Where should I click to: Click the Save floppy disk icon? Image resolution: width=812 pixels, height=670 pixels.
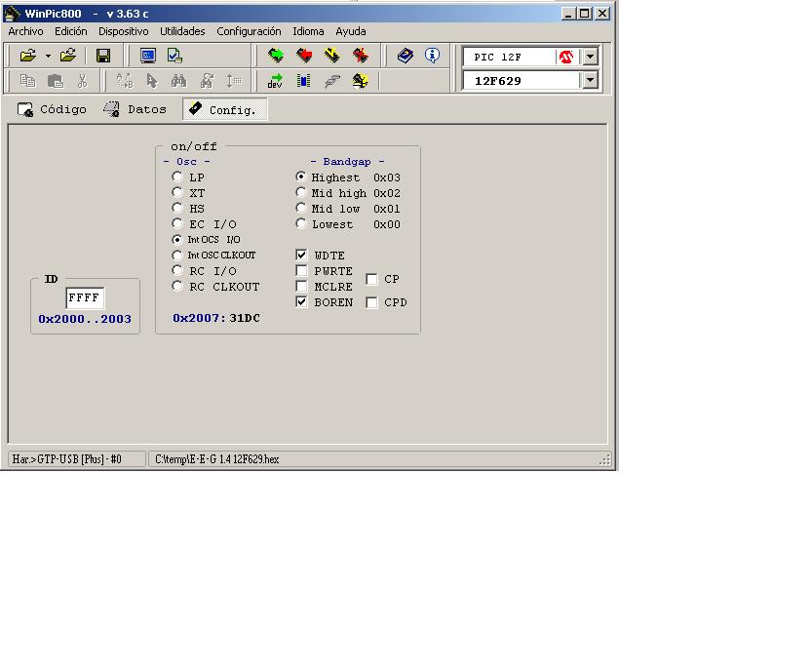103,57
